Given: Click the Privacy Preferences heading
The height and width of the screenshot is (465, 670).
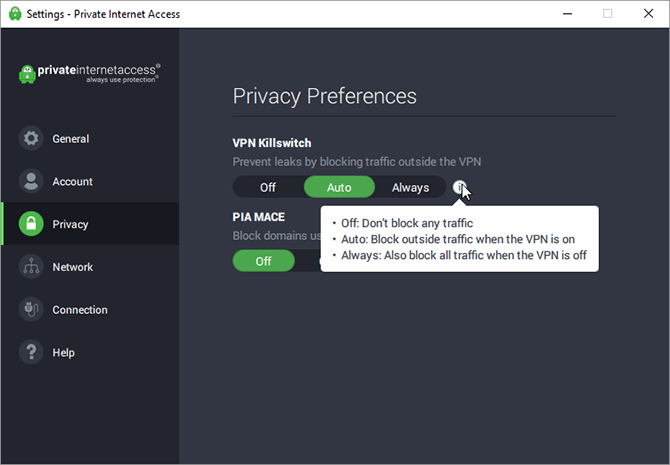Looking at the screenshot, I should [324, 96].
